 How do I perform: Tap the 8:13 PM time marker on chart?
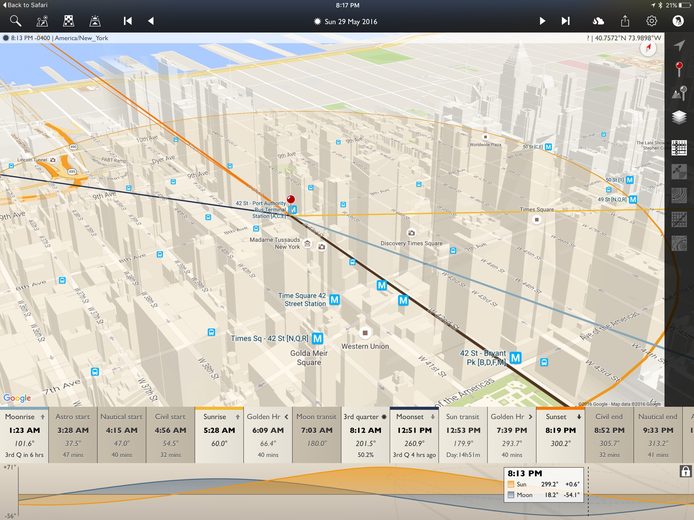tap(524, 473)
